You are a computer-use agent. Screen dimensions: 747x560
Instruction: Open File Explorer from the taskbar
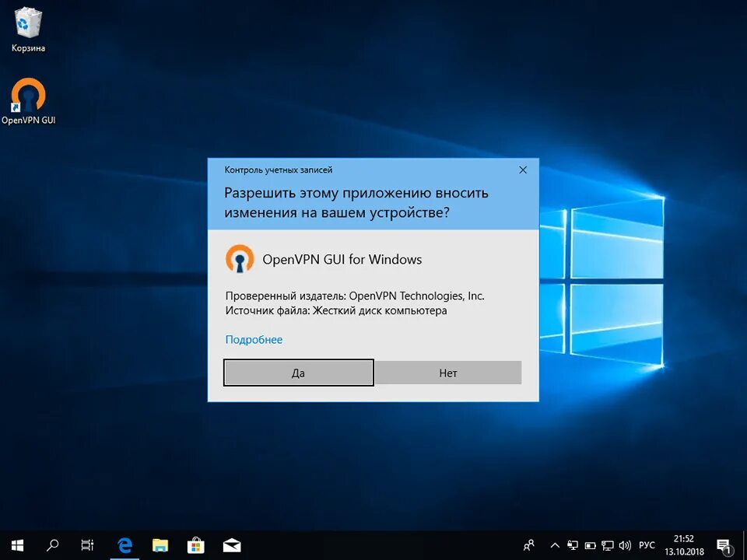[x=160, y=545]
